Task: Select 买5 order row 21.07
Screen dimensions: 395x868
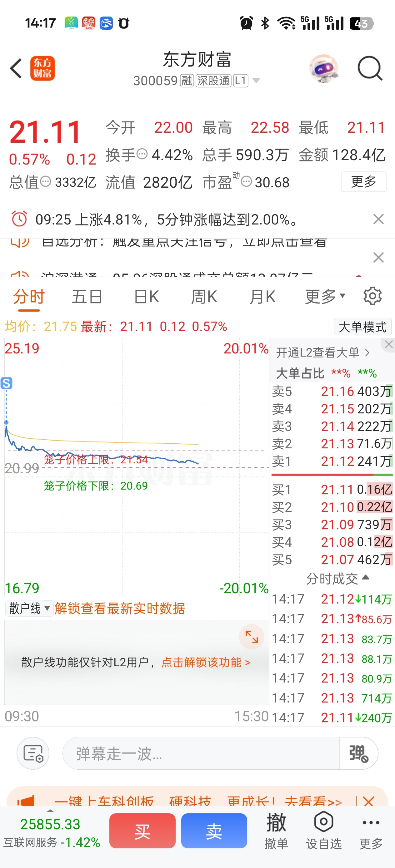Action: (332, 560)
